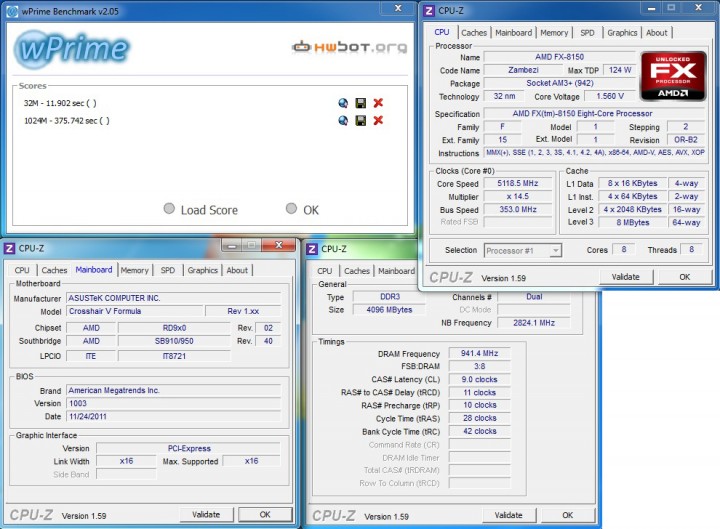Image resolution: width=720 pixels, height=529 pixels.
Task: Open SPD tab in CPU window
Action: (x=587, y=33)
